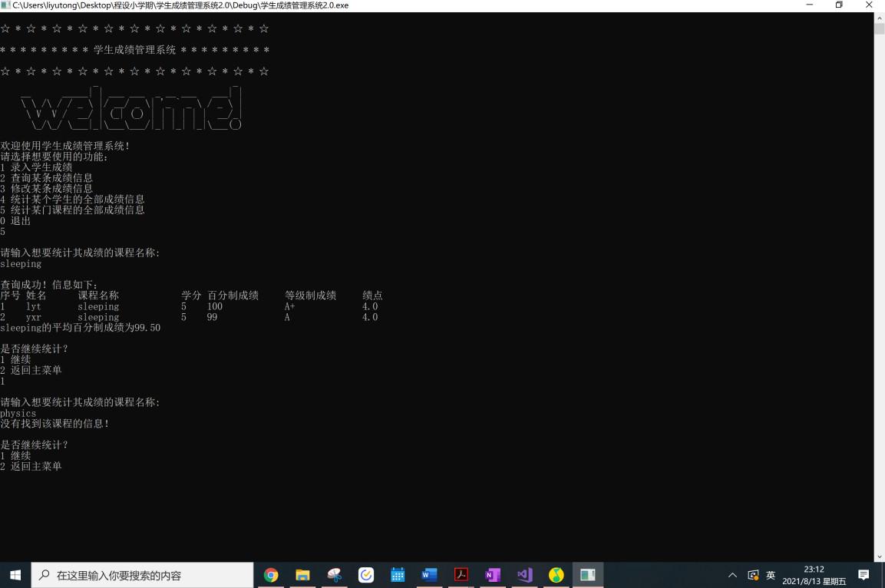This screenshot has height=588, width=885.
Task: Switch to Visual Studio in the taskbar
Action: point(524,575)
